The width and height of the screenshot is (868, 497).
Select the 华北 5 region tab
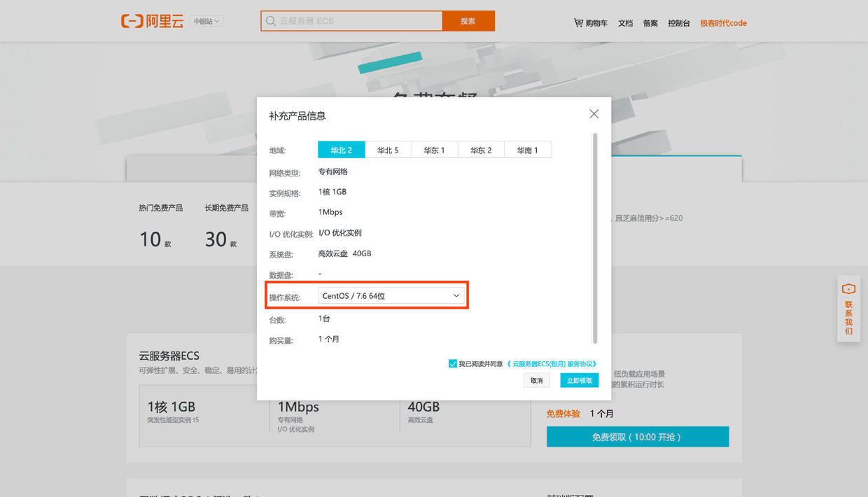coord(388,150)
